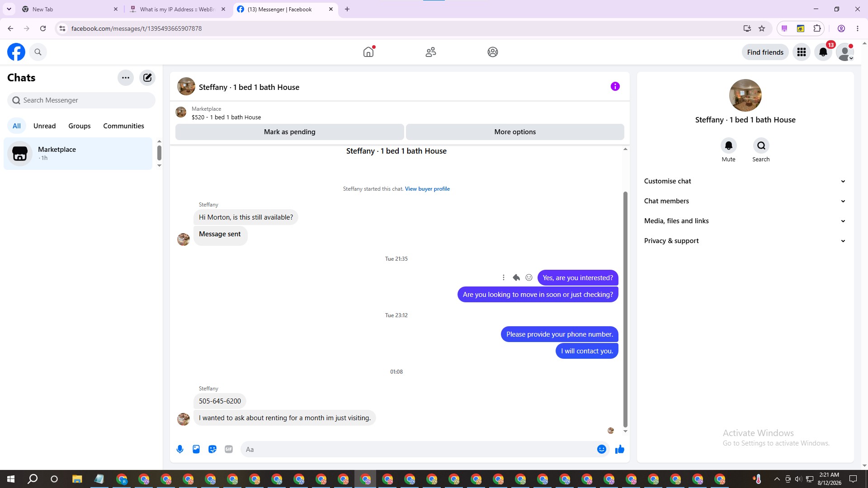
Task: Choose a GIF icon
Action: pyautogui.click(x=229, y=449)
